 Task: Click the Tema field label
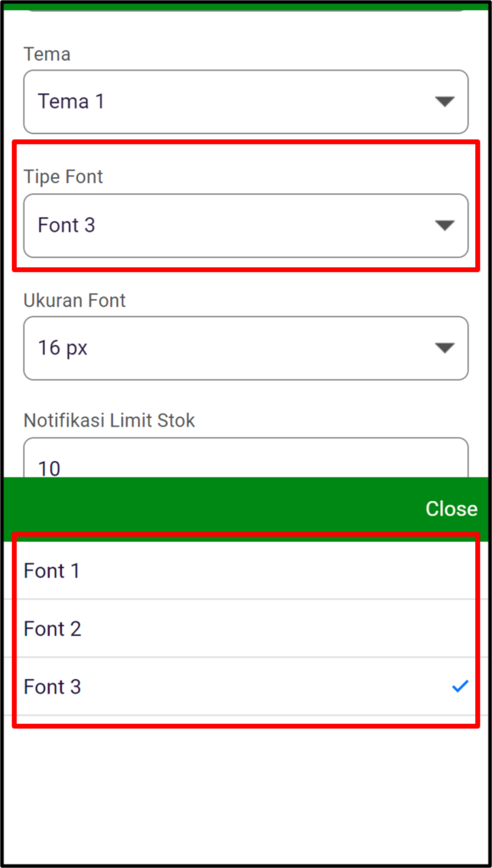(47, 54)
